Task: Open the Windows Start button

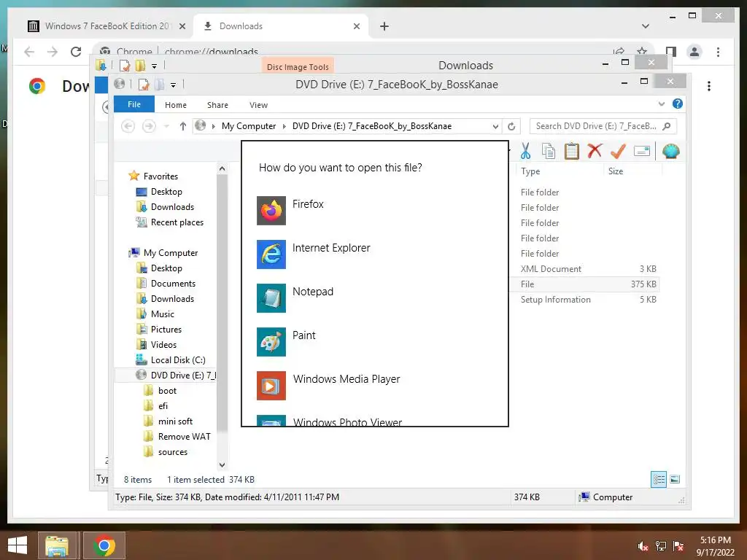Action: coord(18,545)
